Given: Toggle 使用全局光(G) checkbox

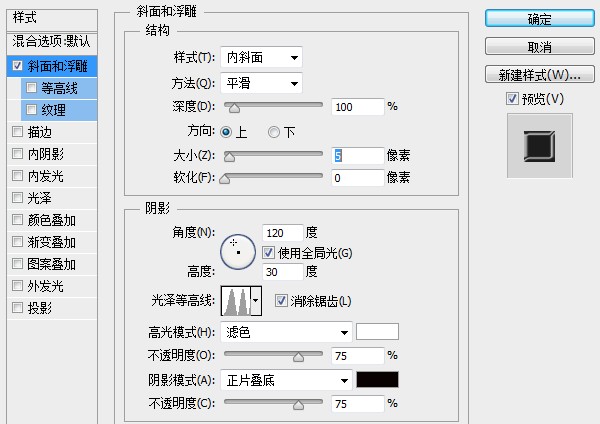Looking at the screenshot, I should point(268,253).
